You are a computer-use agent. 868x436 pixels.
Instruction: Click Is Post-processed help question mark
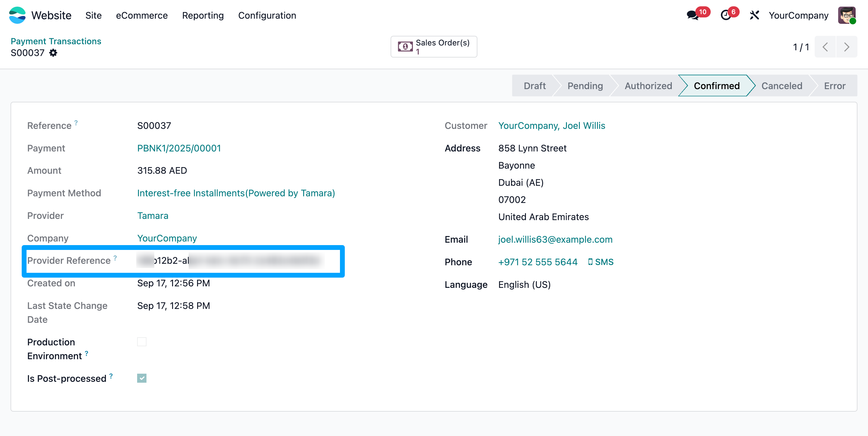111,376
